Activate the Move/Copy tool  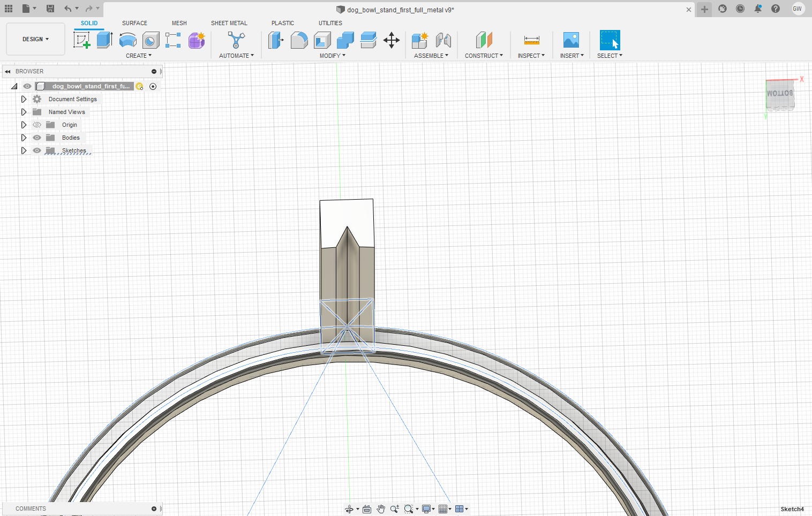point(392,40)
